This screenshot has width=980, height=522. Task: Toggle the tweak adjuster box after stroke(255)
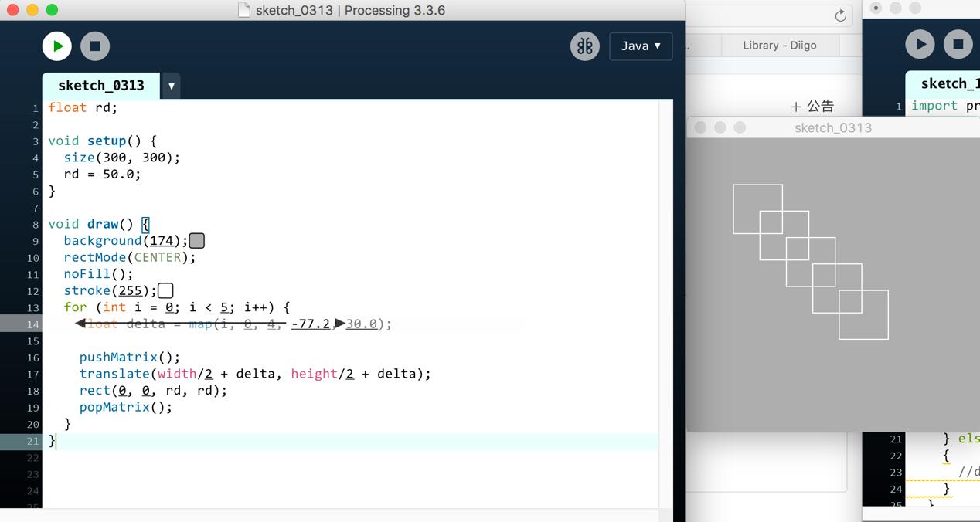165,290
